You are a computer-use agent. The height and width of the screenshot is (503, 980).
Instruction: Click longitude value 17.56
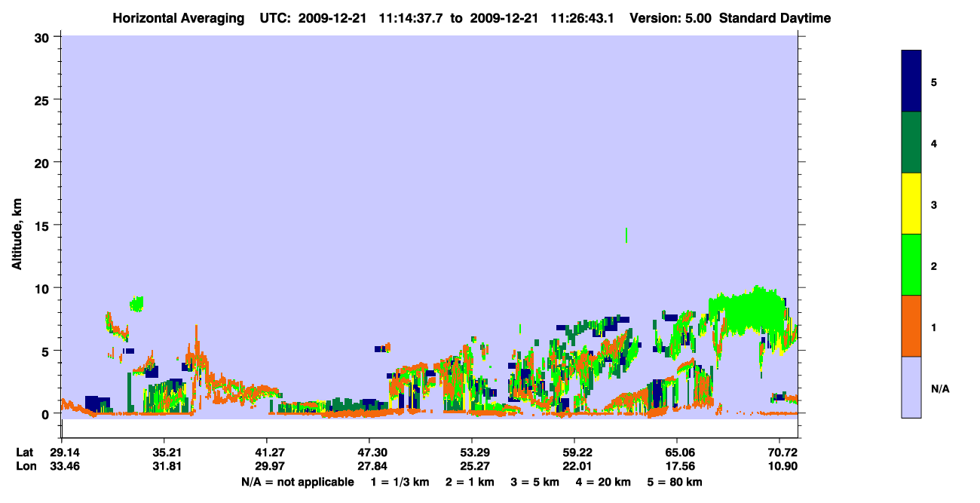click(677, 466)
